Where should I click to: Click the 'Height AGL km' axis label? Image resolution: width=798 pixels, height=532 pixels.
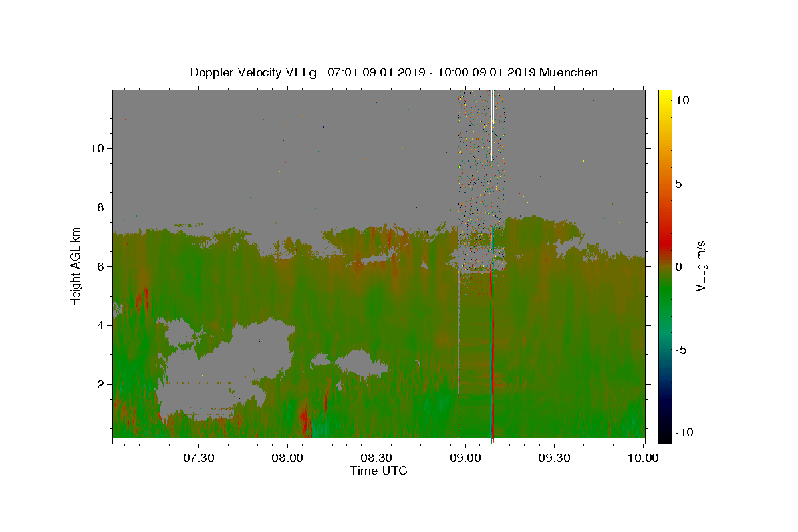pyautogui.click(x=76, y=265)
